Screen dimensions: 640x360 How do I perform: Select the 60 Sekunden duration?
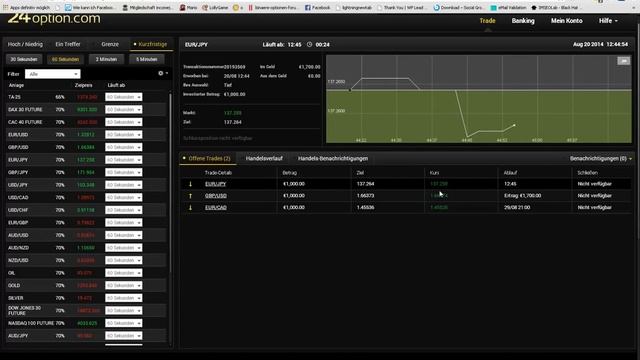tap(65, 59)
